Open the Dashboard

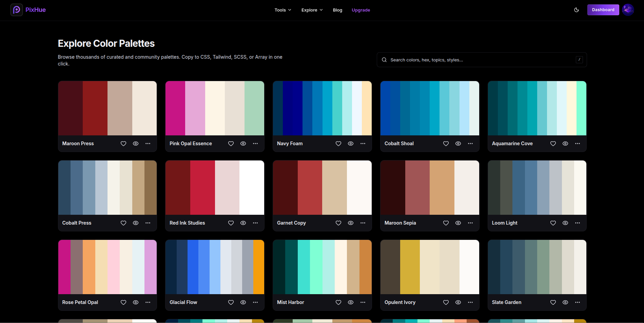pyautogui.click(x=603, y=10)
